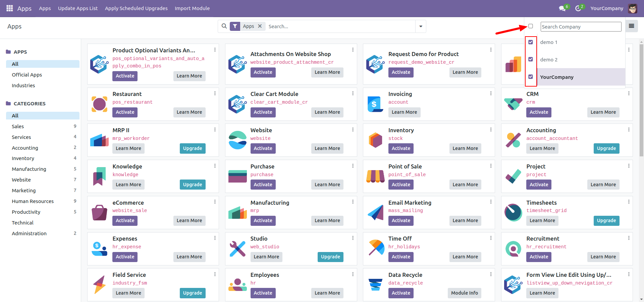Click the Recruitment app icon
Image resolution: width=644 pixels, height=302 pixels.
click(x=513, y=249)
